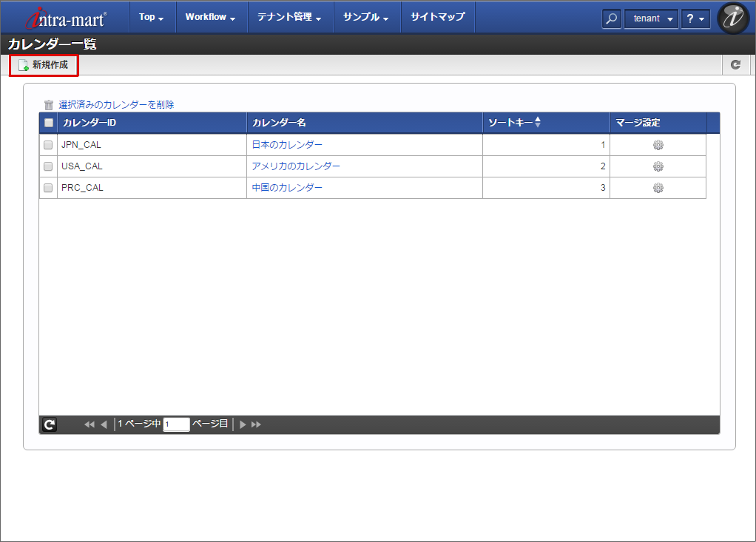Select the JPN_CAL ID cell

point(152,145)
